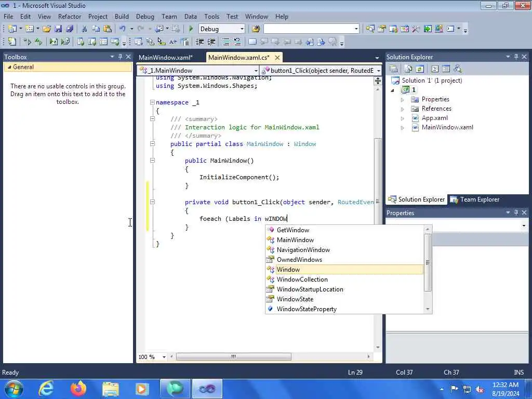Click the View Designer icon in Solution Explorer
This screenshot has width=532, height=399.
(446, 69)
